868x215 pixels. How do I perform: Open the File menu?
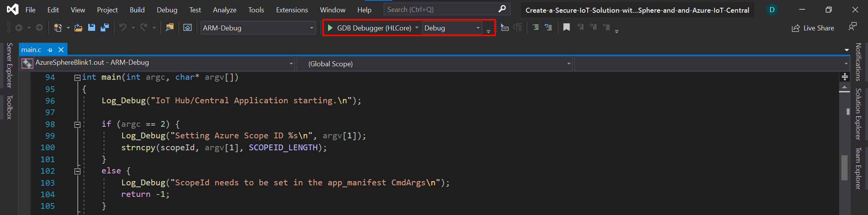(x=30, y=10)
